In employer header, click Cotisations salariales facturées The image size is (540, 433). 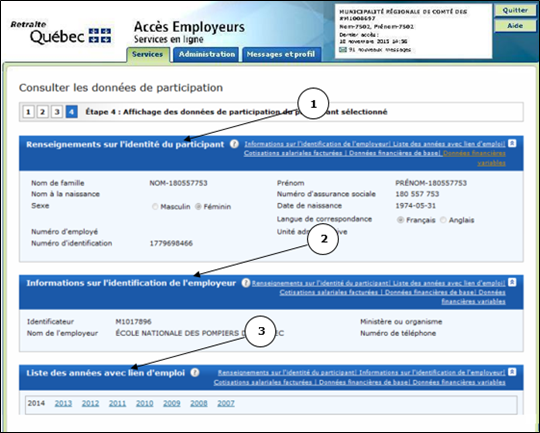click(x=329, y=292)
